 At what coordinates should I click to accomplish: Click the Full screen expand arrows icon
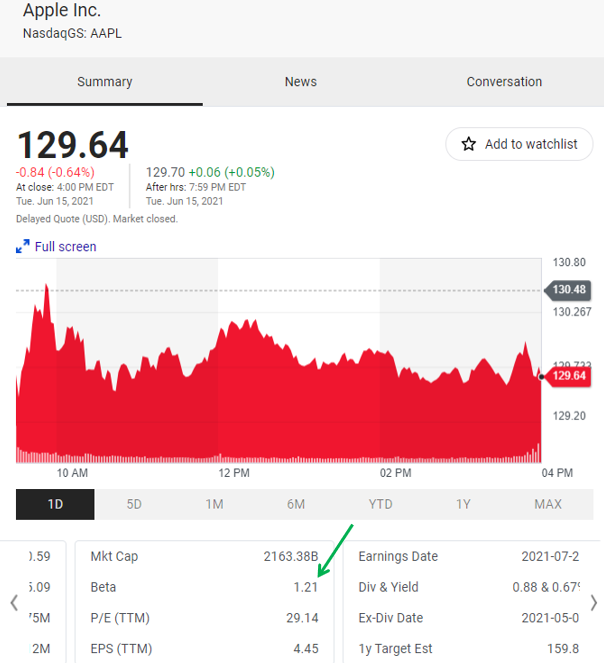23,247
